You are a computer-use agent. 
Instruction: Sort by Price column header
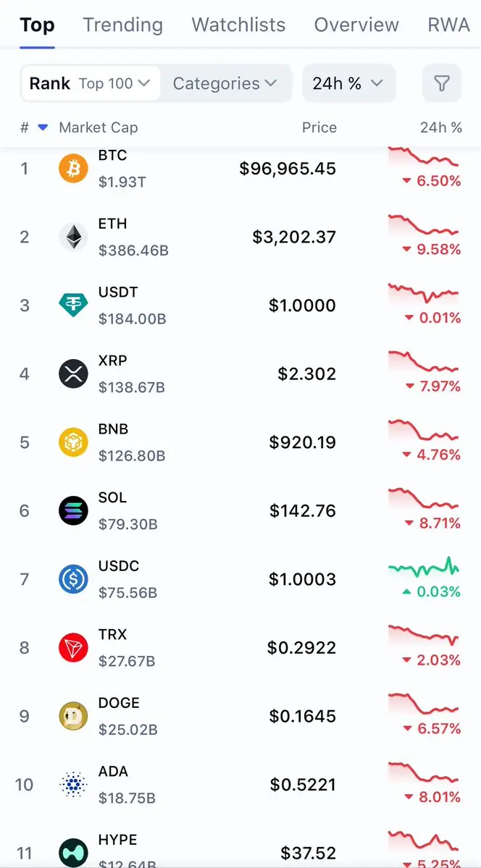pyautogui.click(x=319, y=128)
